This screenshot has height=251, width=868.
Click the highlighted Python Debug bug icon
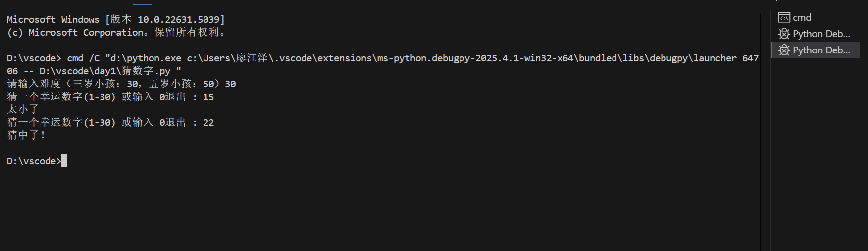pos(784,50)
